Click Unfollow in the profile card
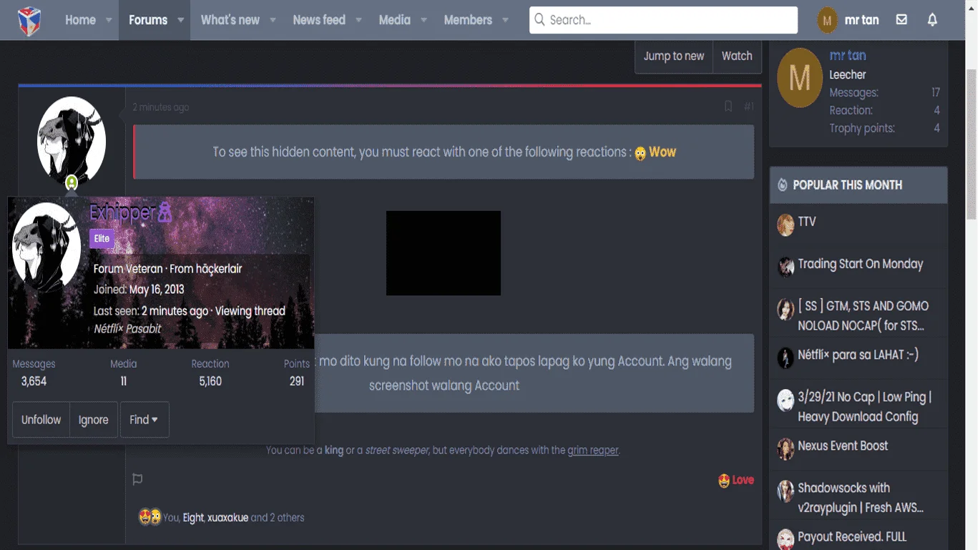Screen dimensions: 980x550 click(41, 420)
